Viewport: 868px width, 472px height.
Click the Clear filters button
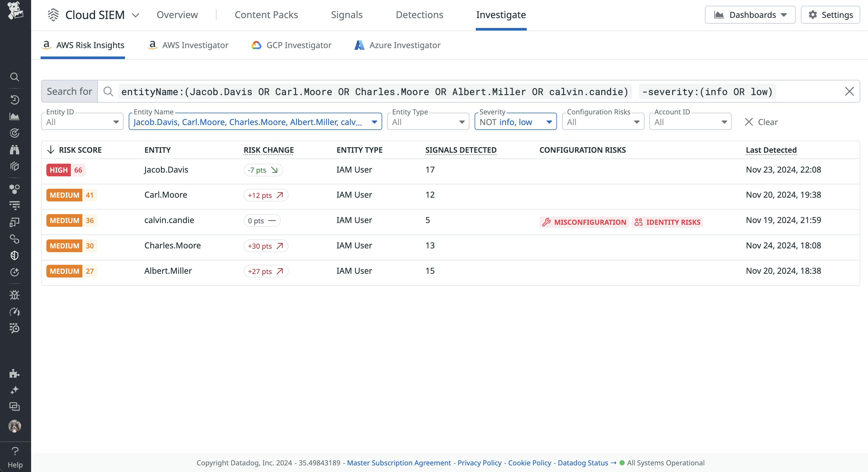click(x=762, y=122)
